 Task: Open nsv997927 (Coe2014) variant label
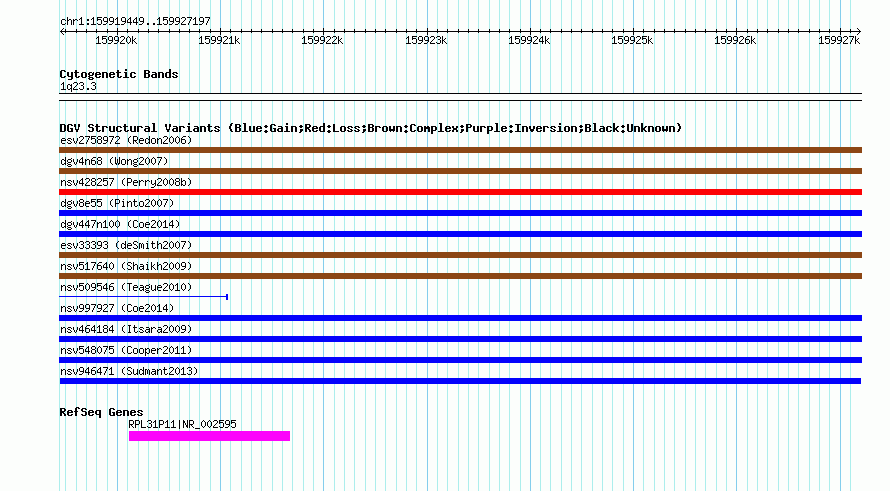click(117, 308)
